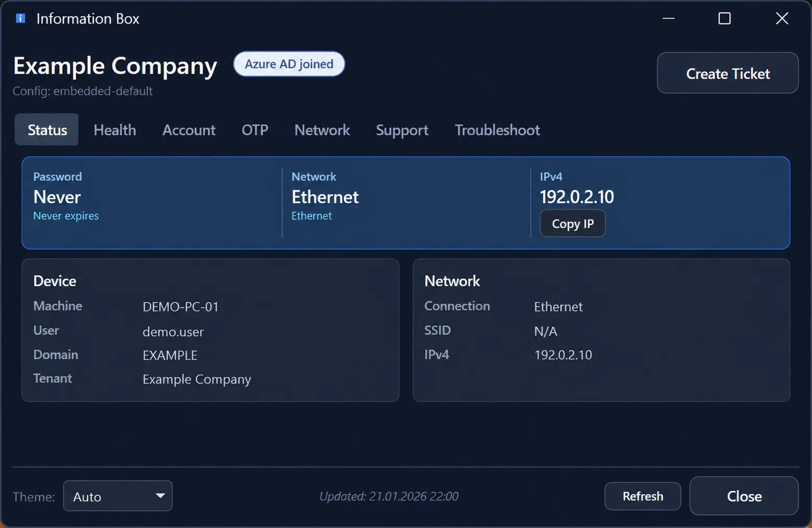812x528 pixels.
Task: Click the Updated: 21.01.2026 22:00 timestamp
Action: 389,496
